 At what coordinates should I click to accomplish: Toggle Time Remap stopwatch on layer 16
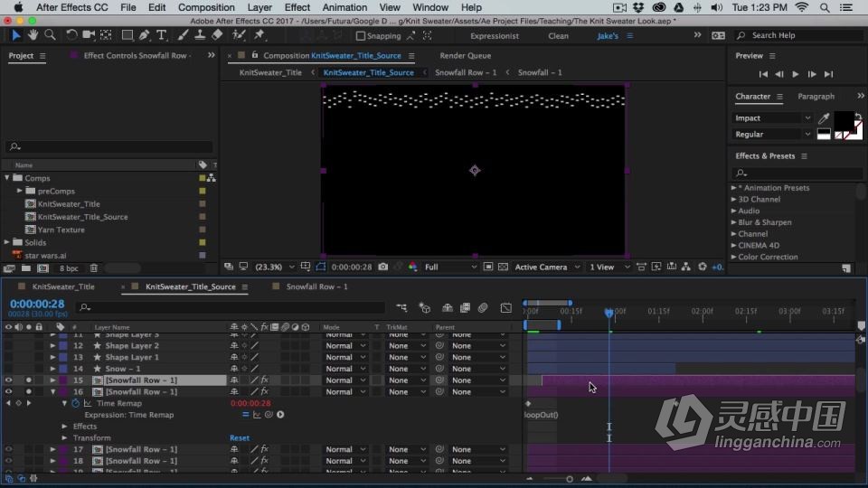pyautogui.click(x=76, y=403)
